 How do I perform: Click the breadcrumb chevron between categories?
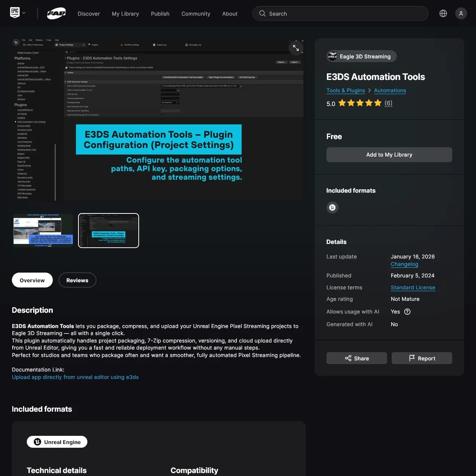tap(370, 90)
